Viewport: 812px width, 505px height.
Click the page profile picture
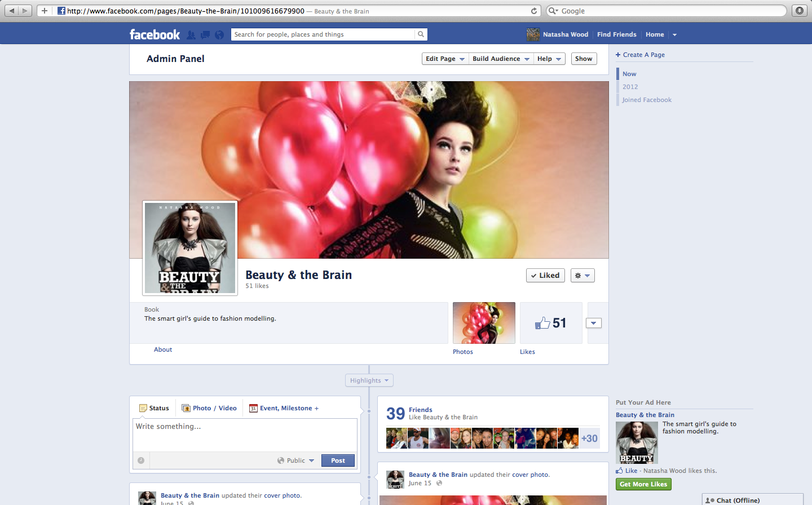(190, 248)
